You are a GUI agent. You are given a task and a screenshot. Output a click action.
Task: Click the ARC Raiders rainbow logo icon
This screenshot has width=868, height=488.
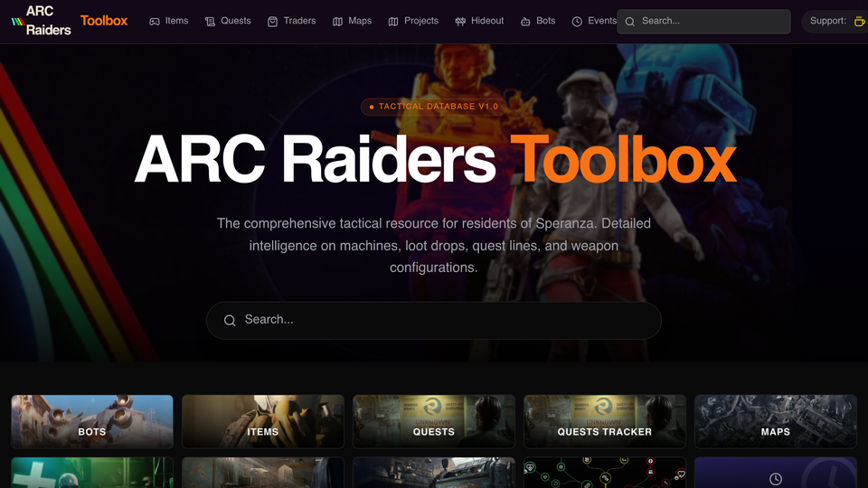(18, 22)
